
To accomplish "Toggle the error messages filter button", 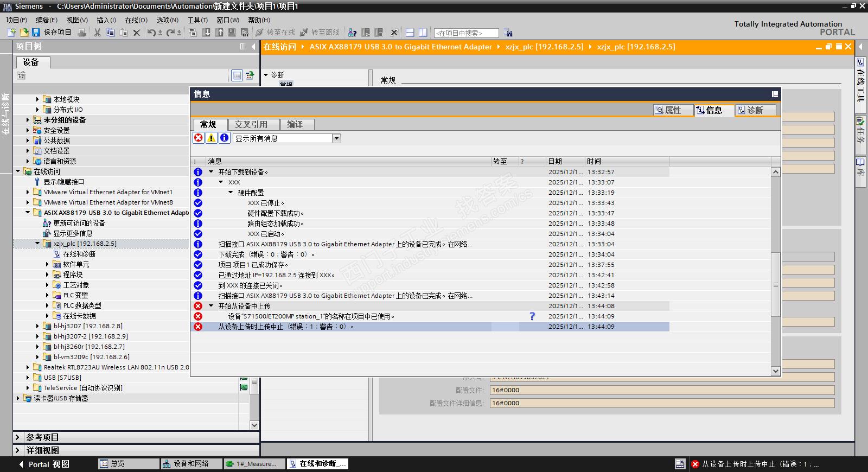I will click(x=199, y=138).
